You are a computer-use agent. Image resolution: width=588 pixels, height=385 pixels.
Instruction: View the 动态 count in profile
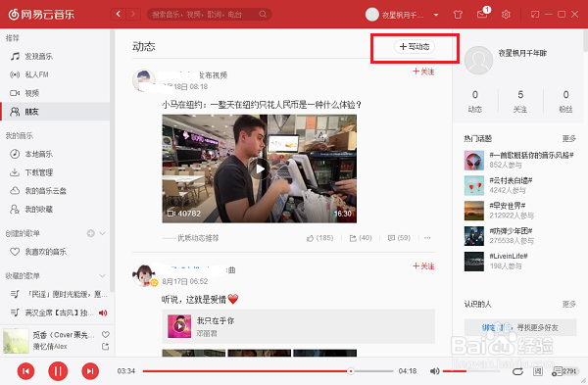pos(475,101)
